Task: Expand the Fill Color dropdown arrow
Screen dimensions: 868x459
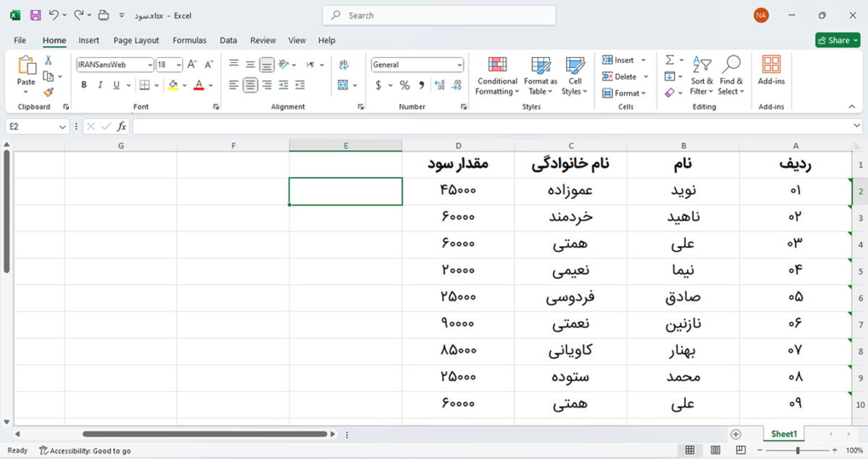Action: [184, 84]
